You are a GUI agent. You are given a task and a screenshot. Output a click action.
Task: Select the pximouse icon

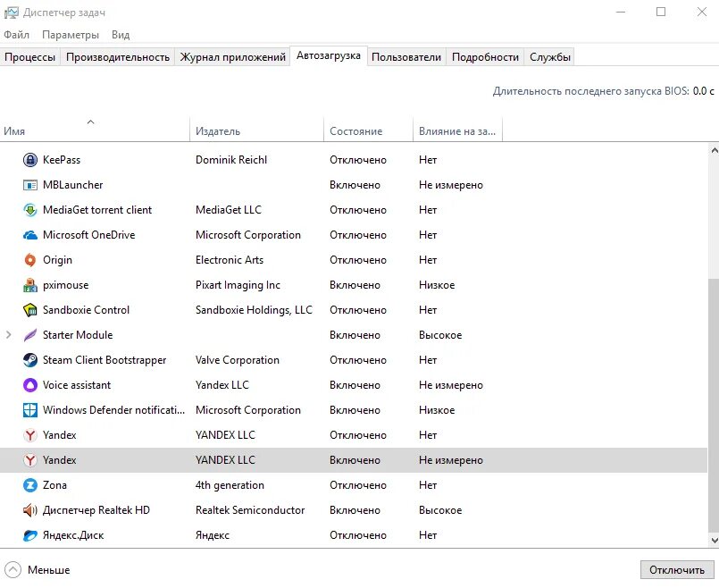tap(30, 285)
